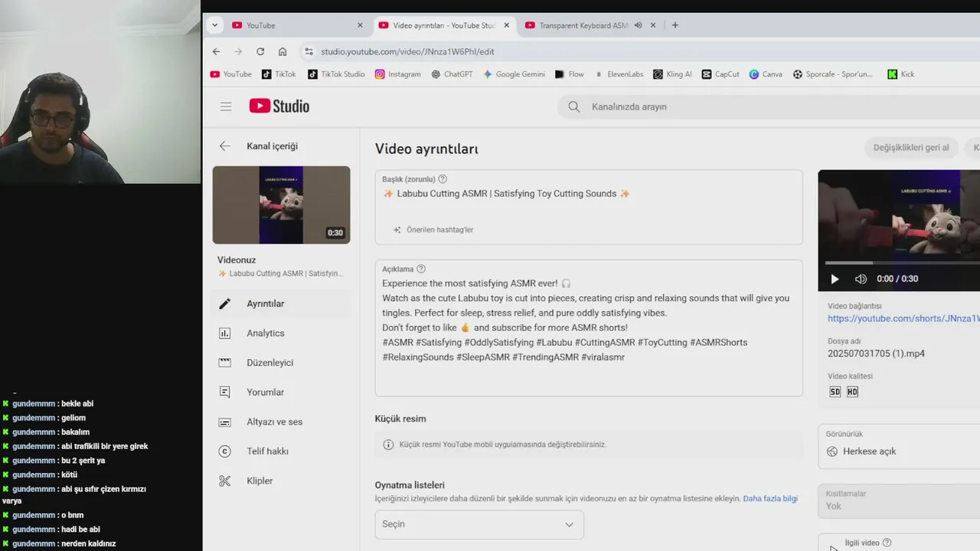Screen dimensions: 980x551
Task: Click help icon beside İlgili video
Action: pyautogui.click(x=887, y=543)
